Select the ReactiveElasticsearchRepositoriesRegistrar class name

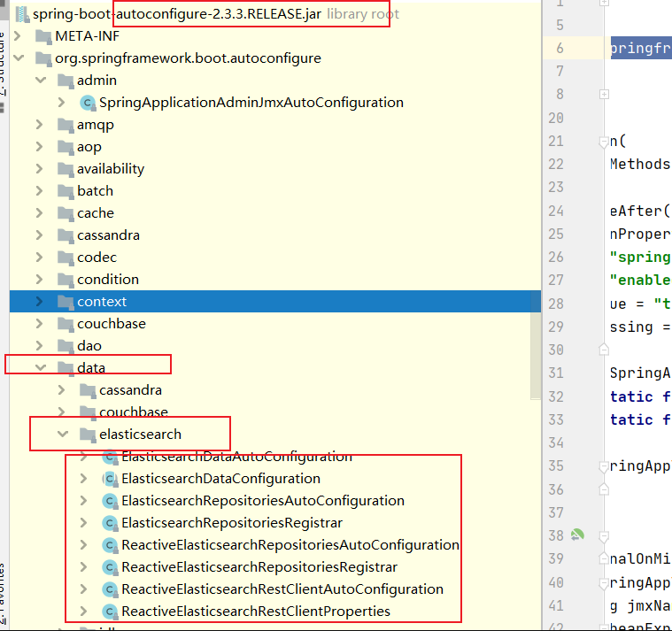click(x=259, y=567)
